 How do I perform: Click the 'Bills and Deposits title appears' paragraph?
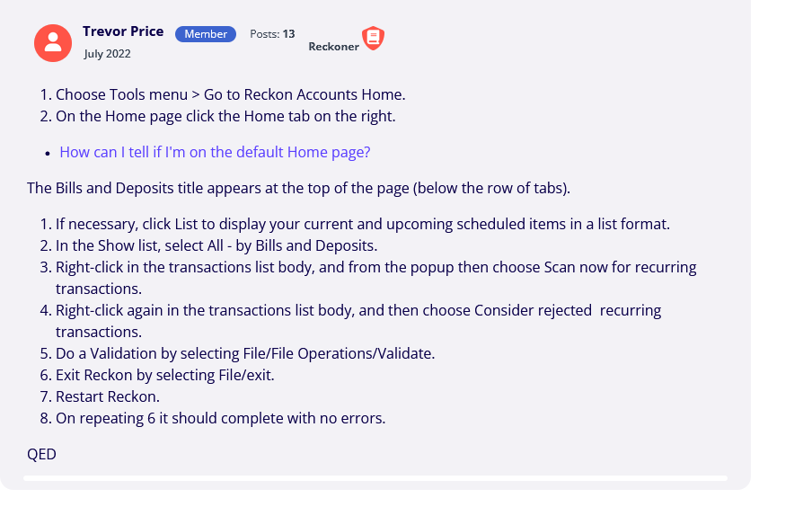(x=299, y=188)
